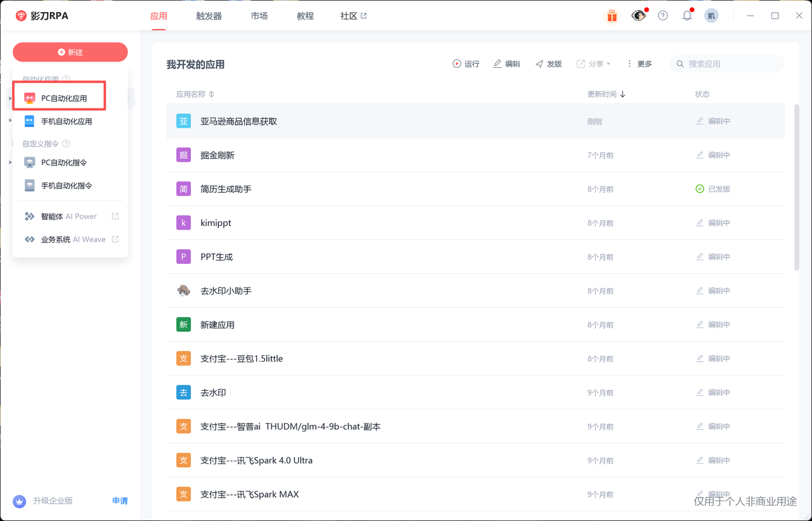Screen dimensions: 812x521
Task: Sort by 更新时间 column header
Action: 606,94
